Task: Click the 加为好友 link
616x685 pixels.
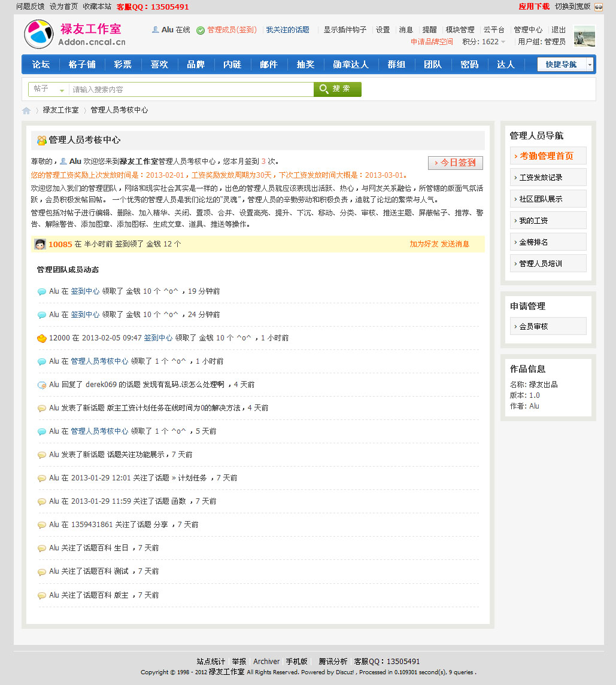Action: 424,244
